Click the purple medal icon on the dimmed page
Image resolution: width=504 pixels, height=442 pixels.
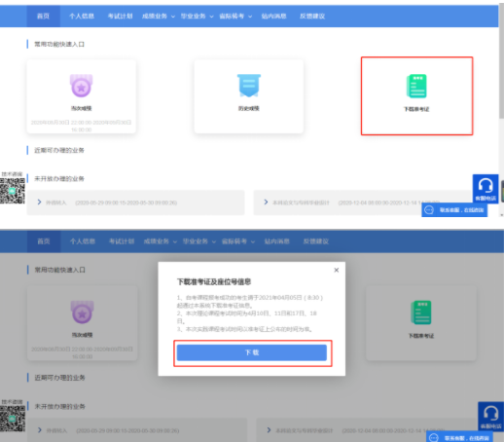(83, 313)
